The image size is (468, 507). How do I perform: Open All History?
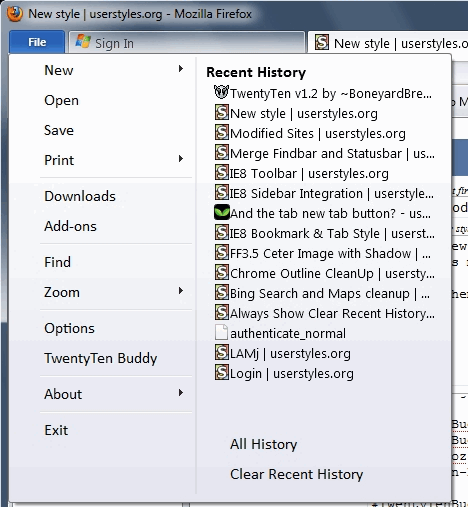pos(263,444)
